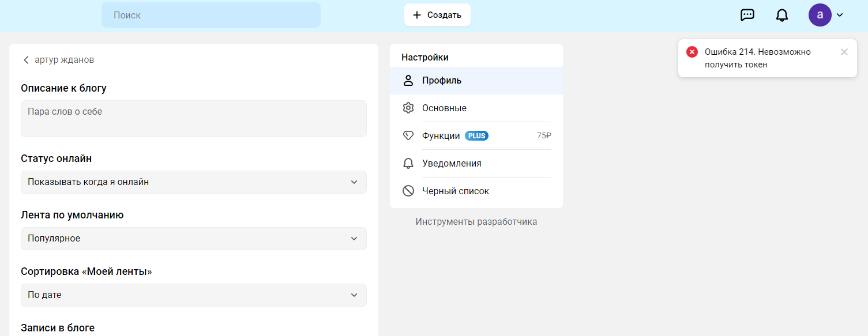Click the Поиск search field
Viewport: 868px width, 336px height.
[x=211, y=15]
